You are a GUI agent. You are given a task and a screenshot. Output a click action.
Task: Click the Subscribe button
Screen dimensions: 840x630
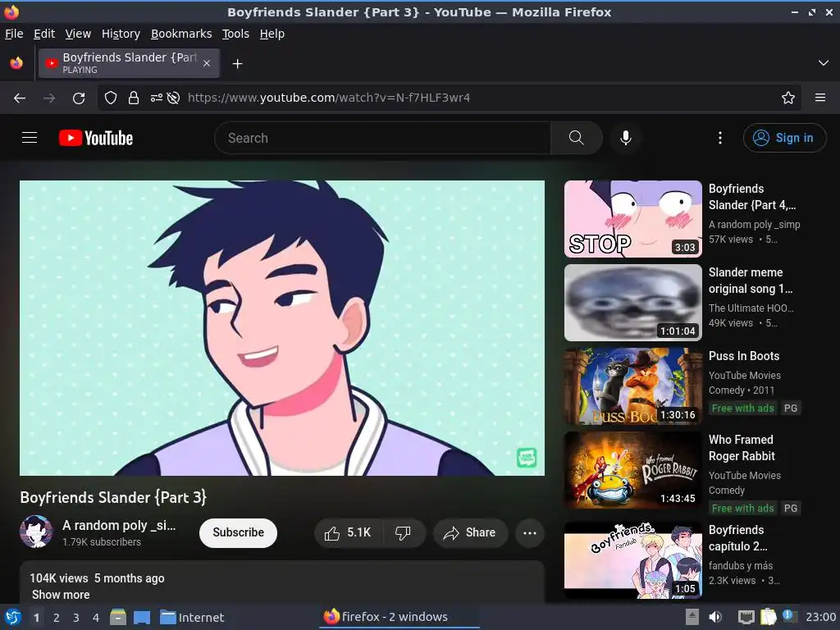click(x=239, y=533)
